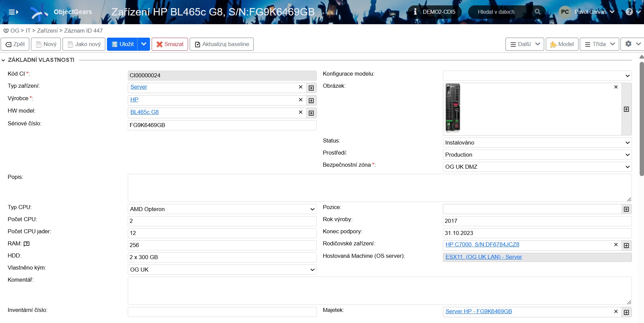Screen dimensions: 644x323
Task: Open lookup for Pozice field
Action: coord(626,209)
